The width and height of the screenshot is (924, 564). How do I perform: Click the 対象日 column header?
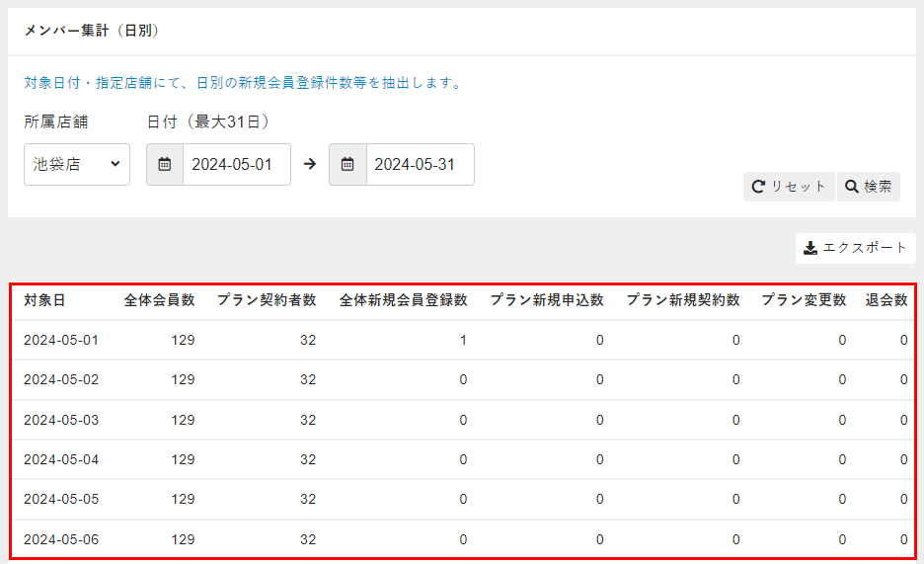click(x=45, y=300)
